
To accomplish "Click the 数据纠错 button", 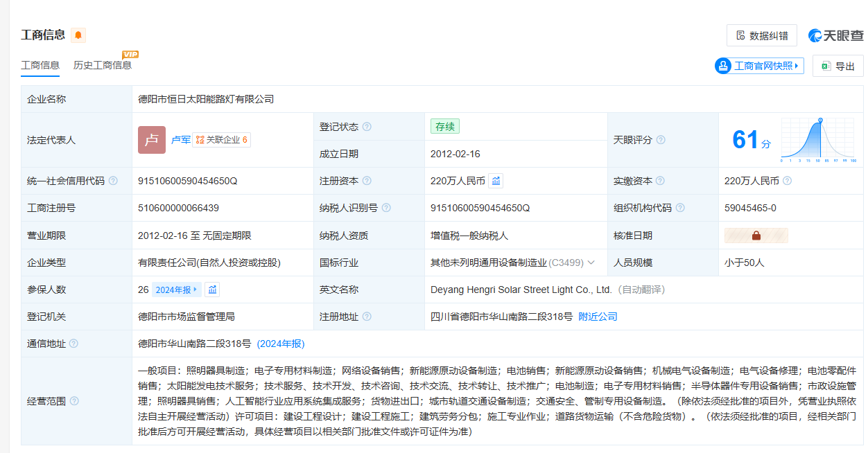I will (x=761, y=35).
